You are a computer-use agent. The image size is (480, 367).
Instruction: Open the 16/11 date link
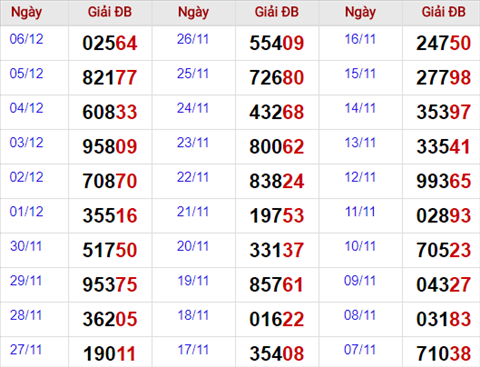pyautogui.click(x=360, y=39)
